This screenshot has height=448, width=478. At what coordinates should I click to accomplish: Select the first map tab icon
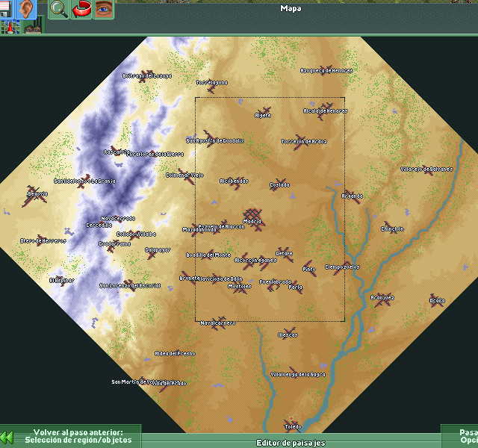(10, 28)
